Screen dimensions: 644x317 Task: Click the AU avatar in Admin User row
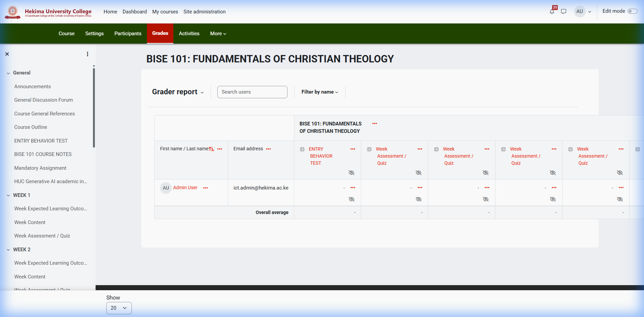click(166, 188)
